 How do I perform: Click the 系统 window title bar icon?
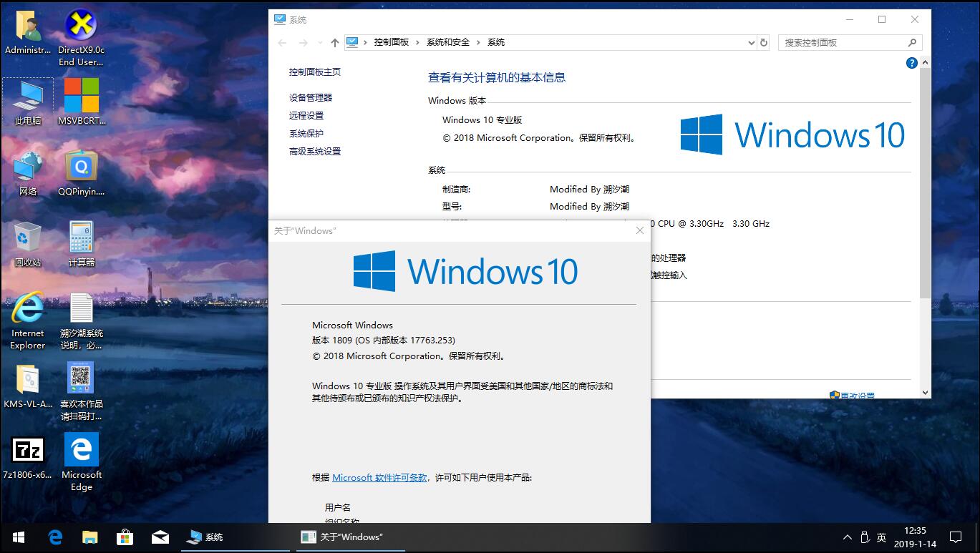click(280, 20)
